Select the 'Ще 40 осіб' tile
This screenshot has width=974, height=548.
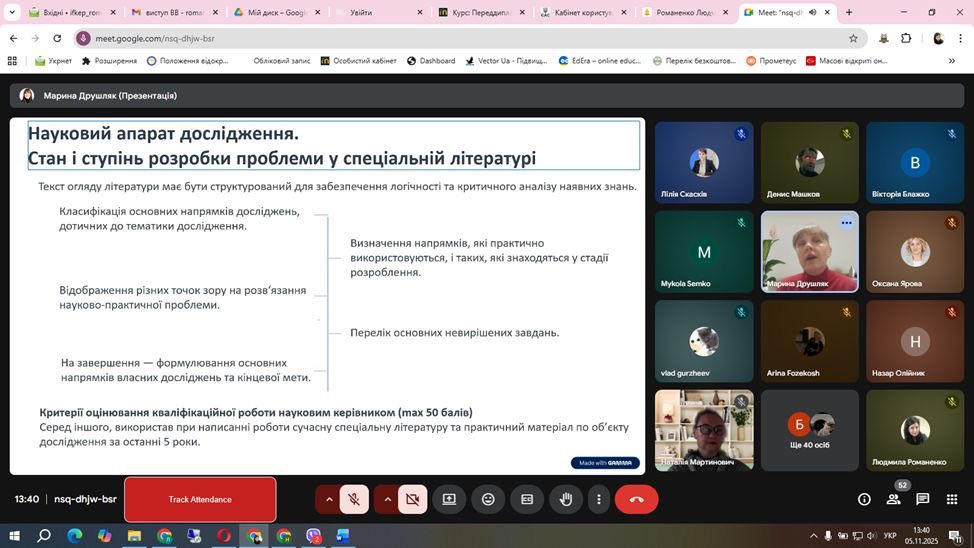tap(810, 430)
